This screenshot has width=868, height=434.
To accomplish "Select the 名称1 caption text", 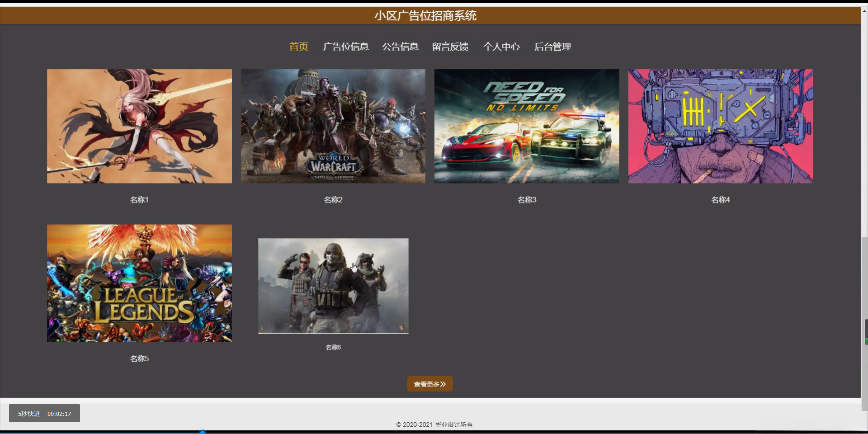I will pos(139,200).
